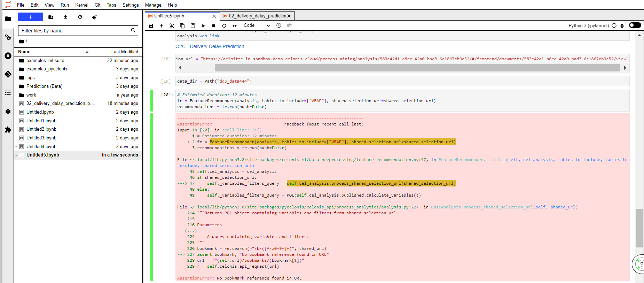Click the notebook vertical scrollbar thumb
Viewport: 644px width, 283px height.
pyautogui.click(x=639, y=228)
